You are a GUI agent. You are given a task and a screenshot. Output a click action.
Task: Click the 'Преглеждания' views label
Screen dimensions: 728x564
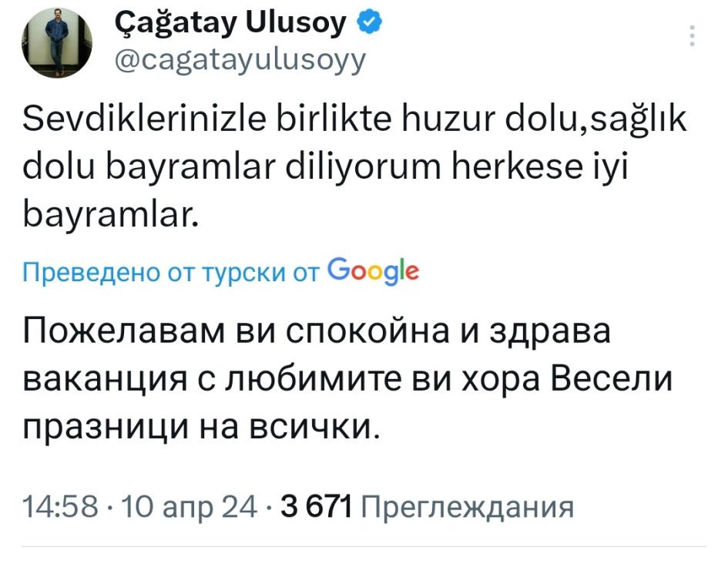pyautogui.click(x=467, y=508)
